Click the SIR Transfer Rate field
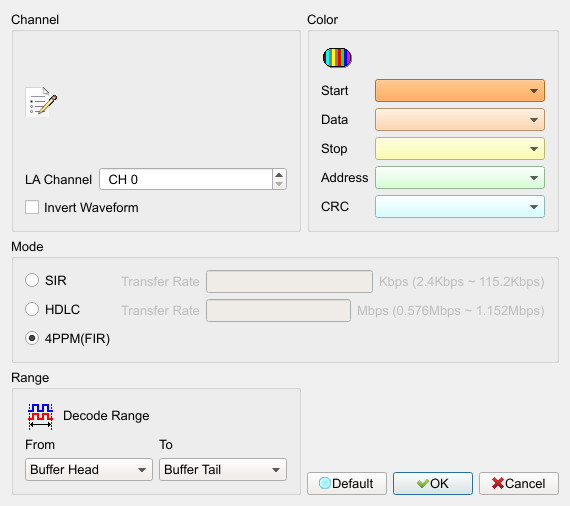Image resolution: width=570 pixels, height=506 pixels. pyautogui.click(x=289, y=281)
